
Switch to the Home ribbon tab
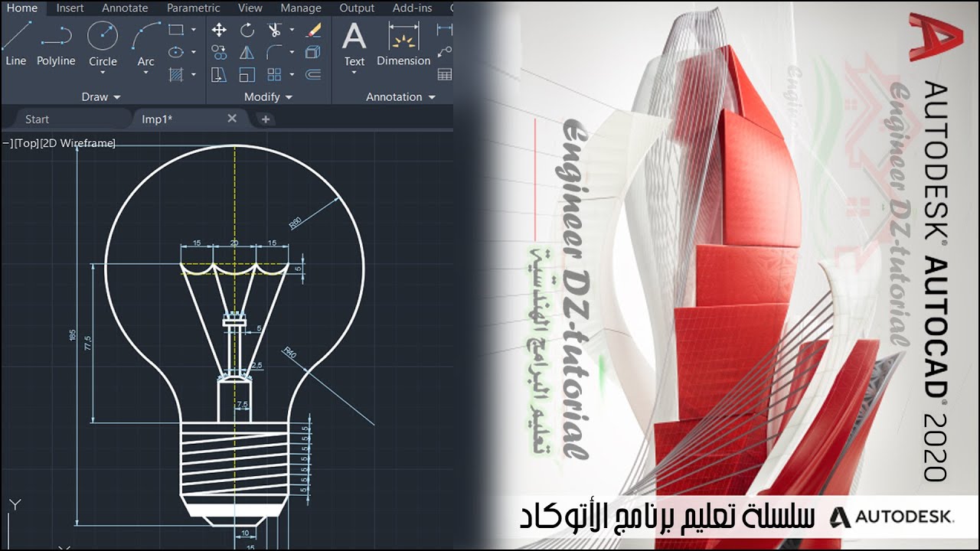pyautogui.click(x=21, y=8)
